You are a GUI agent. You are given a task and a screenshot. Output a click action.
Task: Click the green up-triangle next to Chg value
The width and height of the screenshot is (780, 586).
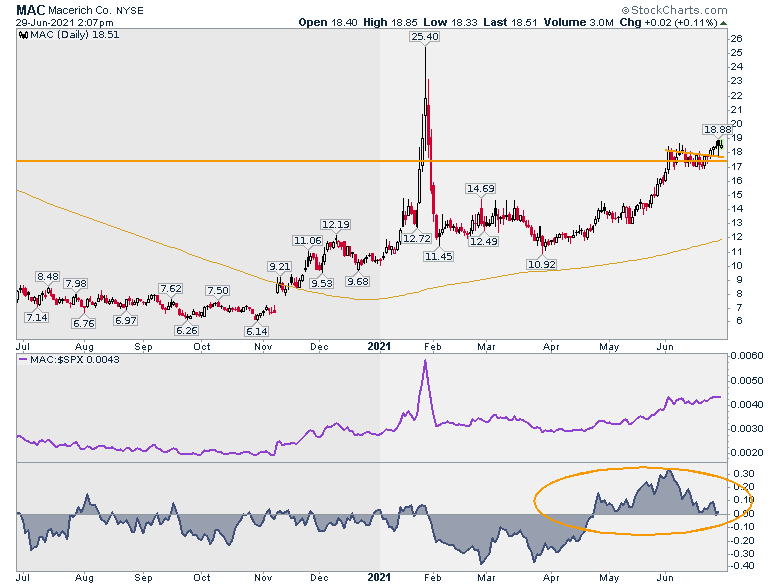click(x=723, y=23)
